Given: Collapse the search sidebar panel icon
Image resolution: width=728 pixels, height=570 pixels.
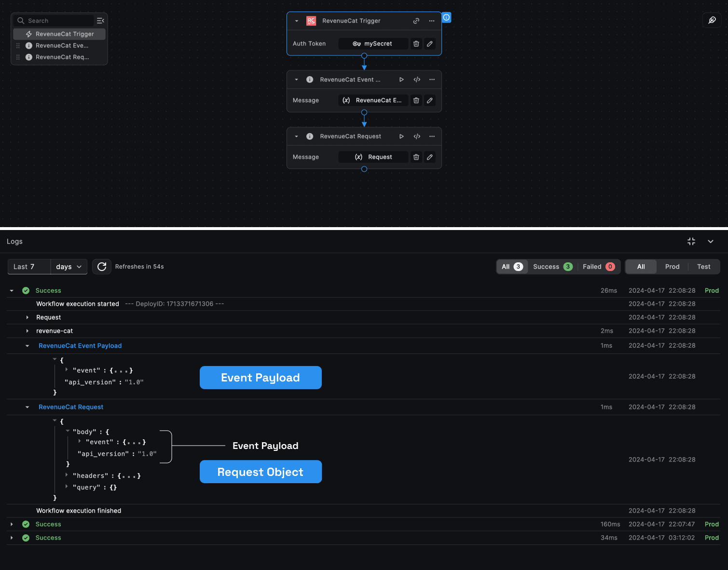Looking at the screenshot, I should [100, 21].
